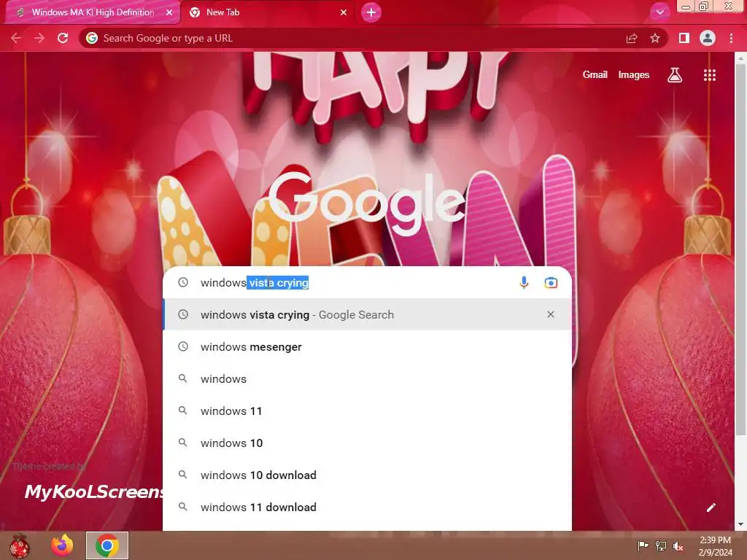Pick the plain 'windows' suggestion
The image size is (747, 560).
coord(367,378)
